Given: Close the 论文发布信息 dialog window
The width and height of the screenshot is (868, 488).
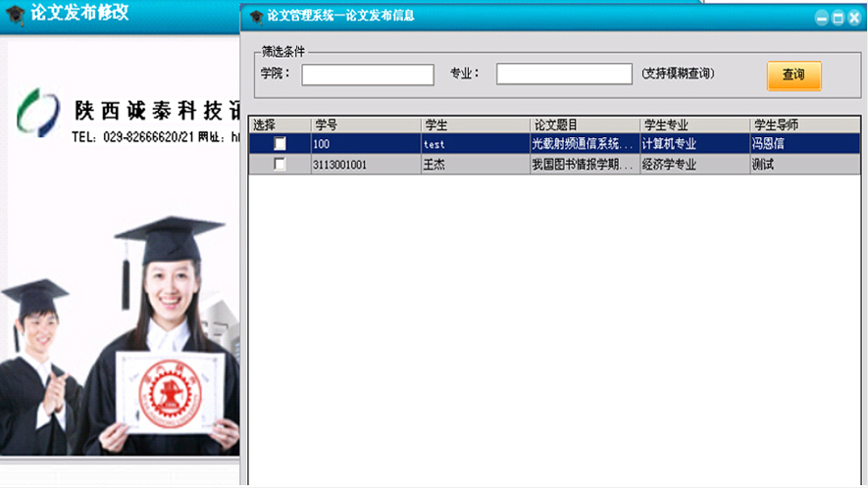Looking at the screenshot, I should pyautogui.click(x=853, y=18).
